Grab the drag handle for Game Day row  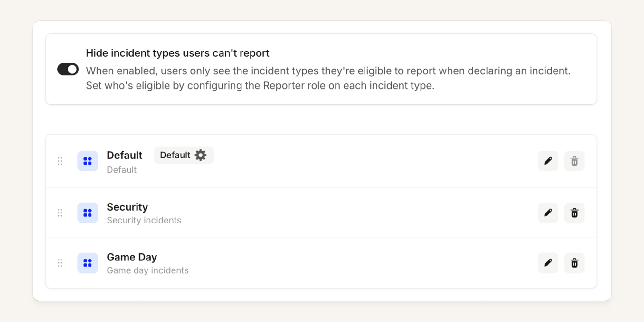pos(60,263)
